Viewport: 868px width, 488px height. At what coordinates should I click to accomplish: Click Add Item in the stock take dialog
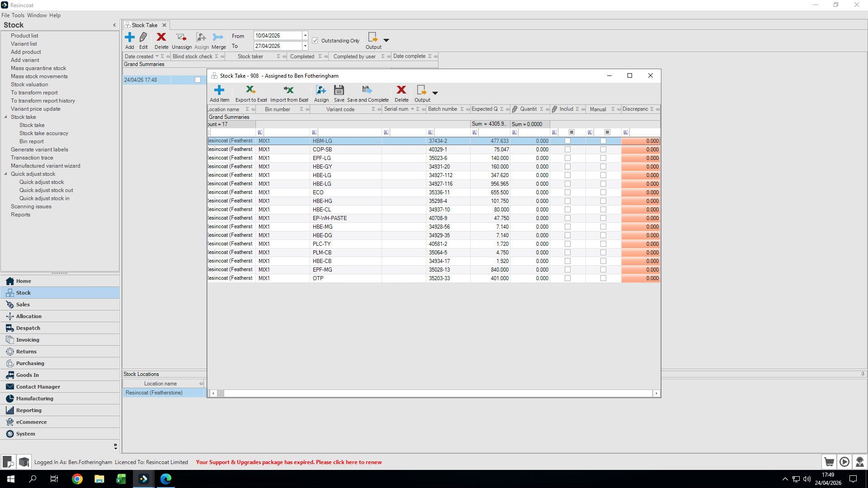tap(219, 90)
